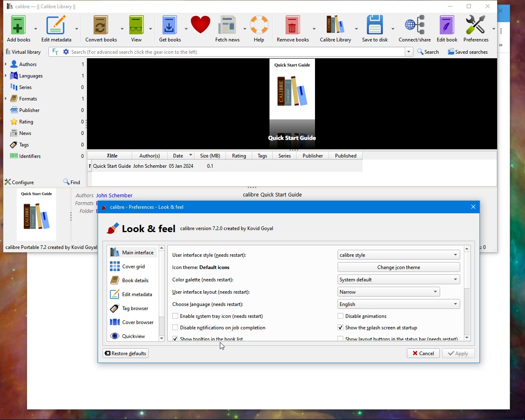Open the Calibre Library menu icon
The image size is (525, 420).
click(x=336, y=29)
